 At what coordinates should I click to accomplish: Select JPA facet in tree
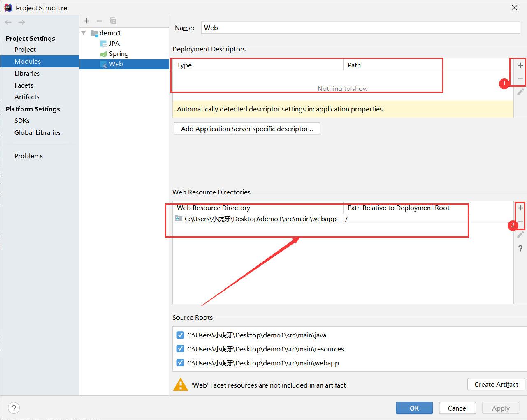tap(114, 44)
